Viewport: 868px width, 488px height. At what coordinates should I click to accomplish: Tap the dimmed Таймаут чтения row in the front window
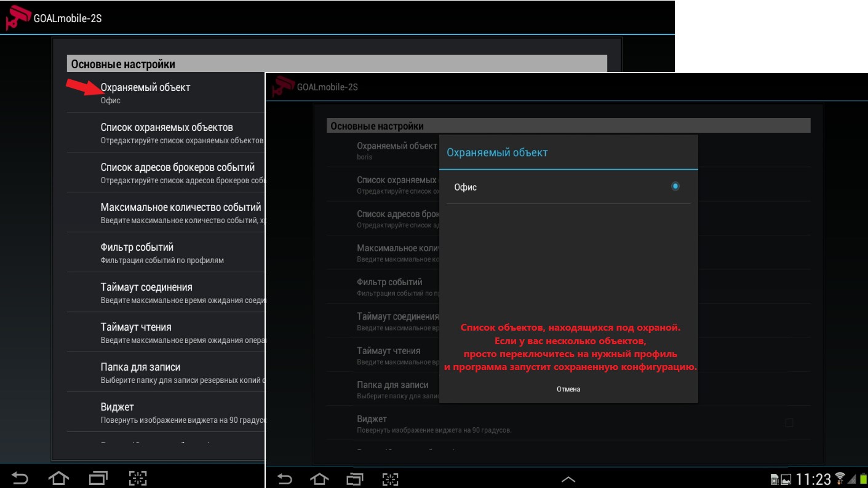(383, 356)
